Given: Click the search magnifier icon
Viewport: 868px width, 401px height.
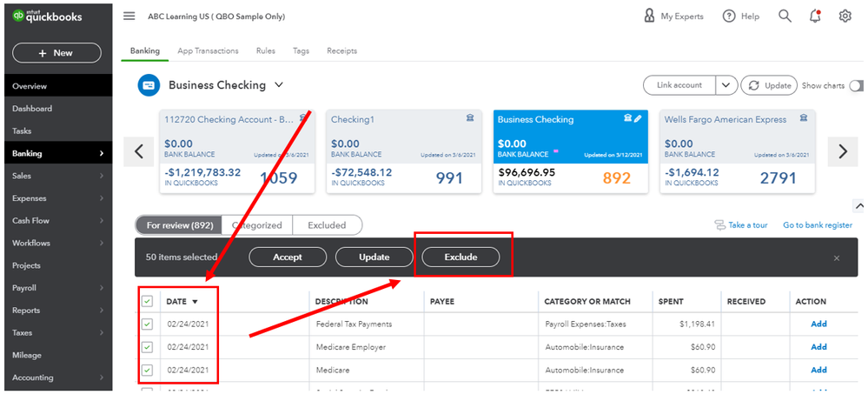Looking at the screenshot, I should (x=785, y=16).
